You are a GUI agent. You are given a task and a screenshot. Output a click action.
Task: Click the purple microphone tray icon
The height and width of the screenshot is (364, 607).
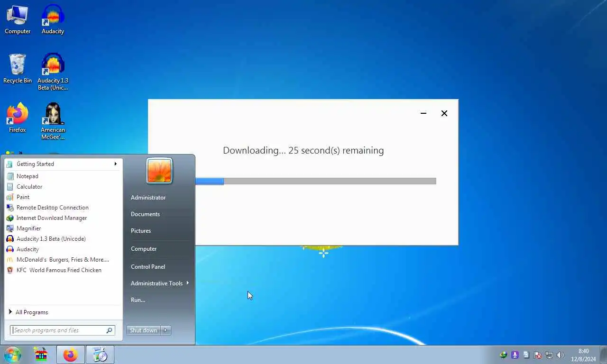click(x=515, y=355)
